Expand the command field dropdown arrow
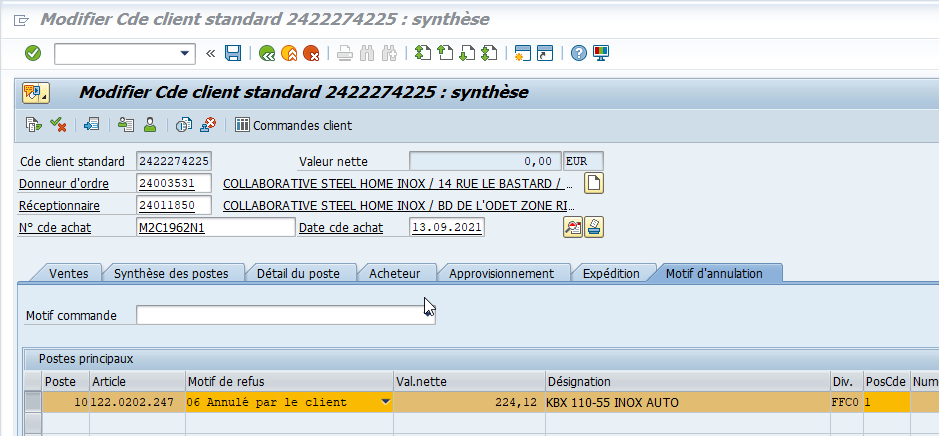Image resolution: width=939 pixels, height=436 pixels. (185, 53)
